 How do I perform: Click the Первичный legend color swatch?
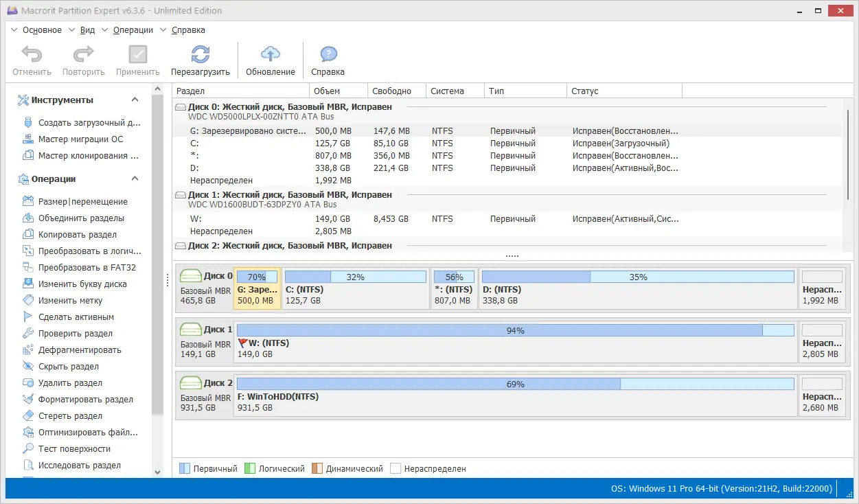pos(185,469)
